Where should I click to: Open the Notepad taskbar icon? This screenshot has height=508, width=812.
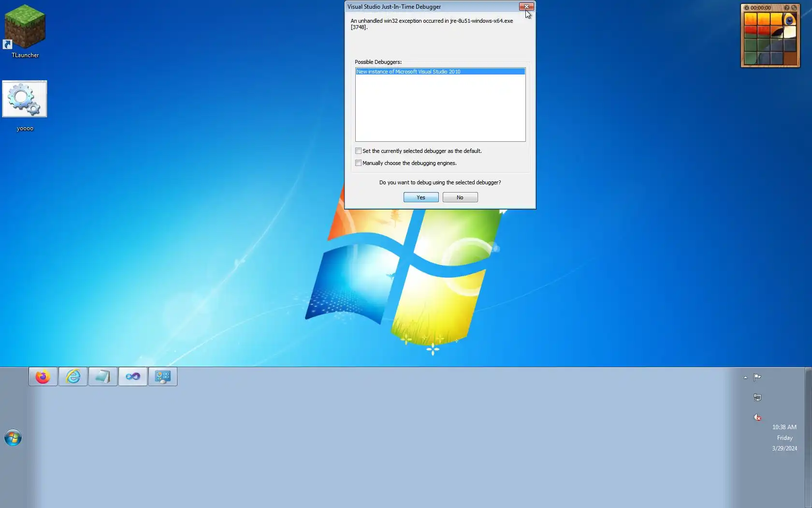103,376
